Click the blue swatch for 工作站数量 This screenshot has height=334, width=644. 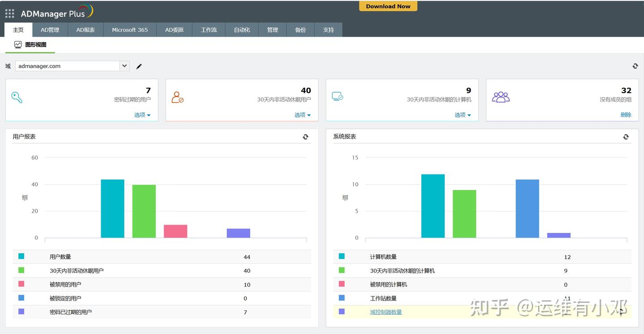(342, 298)
